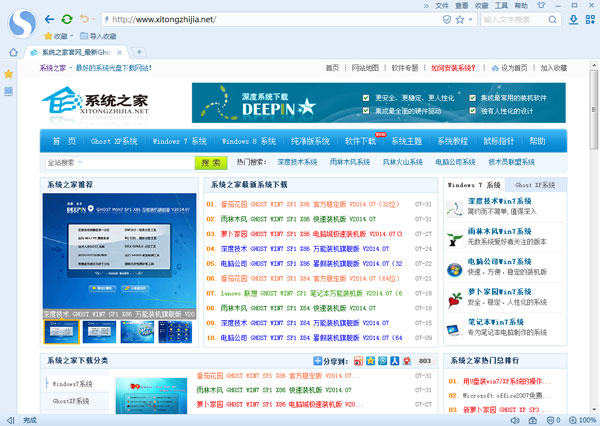Open 软件下载 navigation item
Viewport: 600px width, 426px height.
pos(360,141)
